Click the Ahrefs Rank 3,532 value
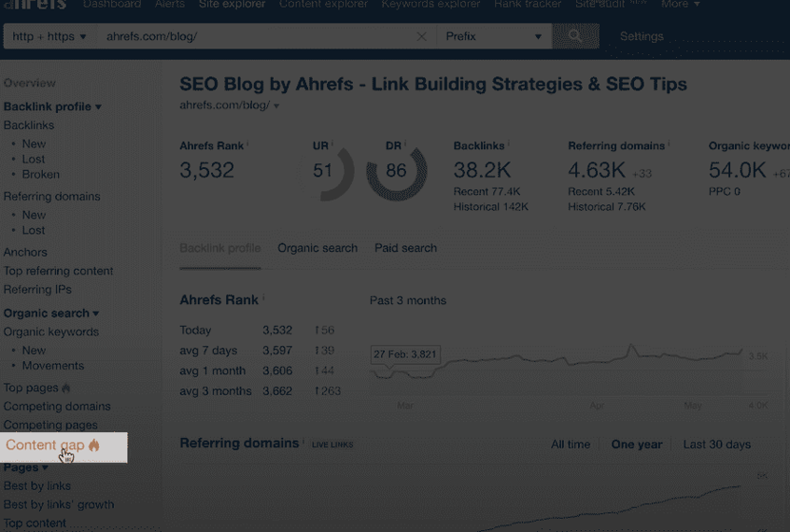 point(206,170)
